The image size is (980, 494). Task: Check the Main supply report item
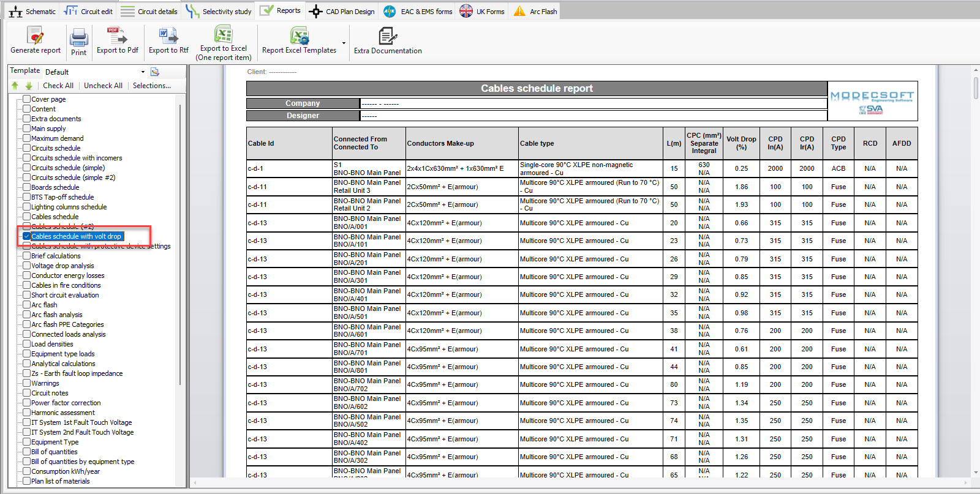26,128
